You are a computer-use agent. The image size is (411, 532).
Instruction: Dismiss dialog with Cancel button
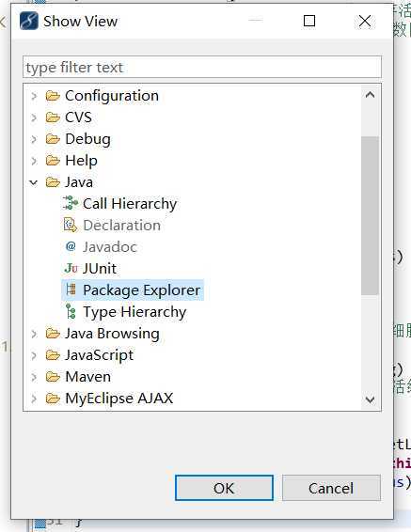click(331, 488)
